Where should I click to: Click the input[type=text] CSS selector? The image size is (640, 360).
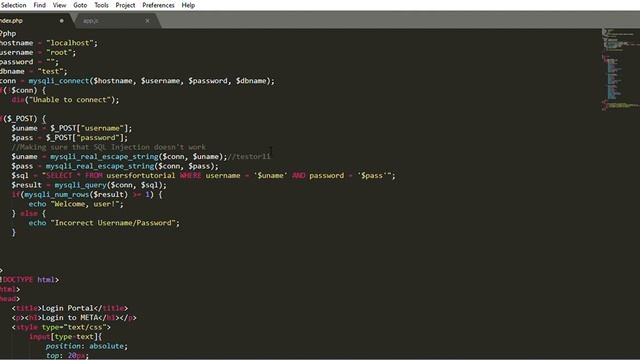tap(65, 336)
